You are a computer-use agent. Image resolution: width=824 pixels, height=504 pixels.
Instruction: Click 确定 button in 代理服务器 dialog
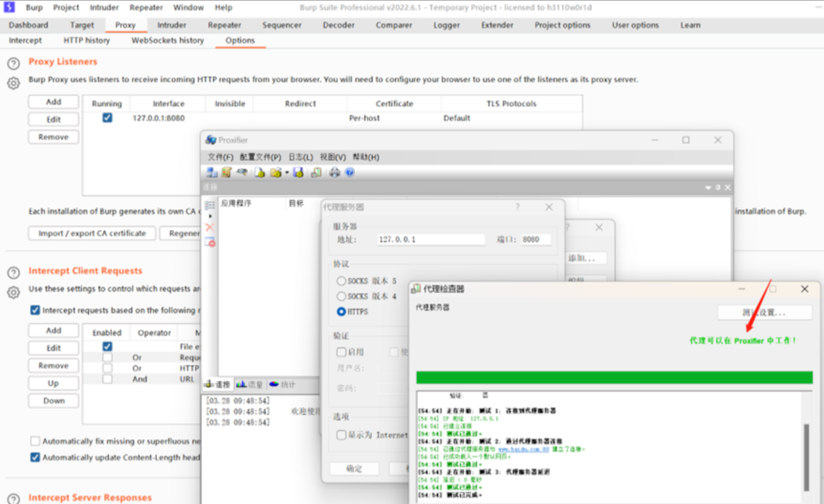(x=354, y=468)
